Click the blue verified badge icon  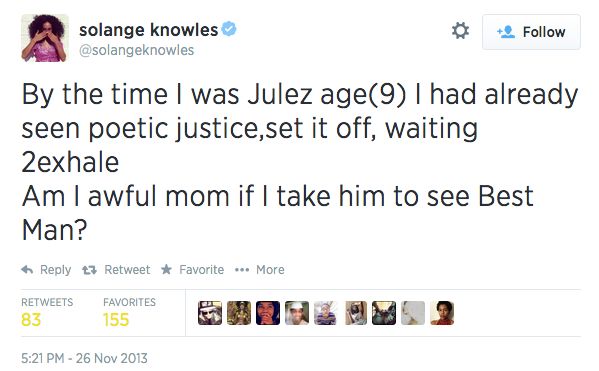(x=229, y=29)
